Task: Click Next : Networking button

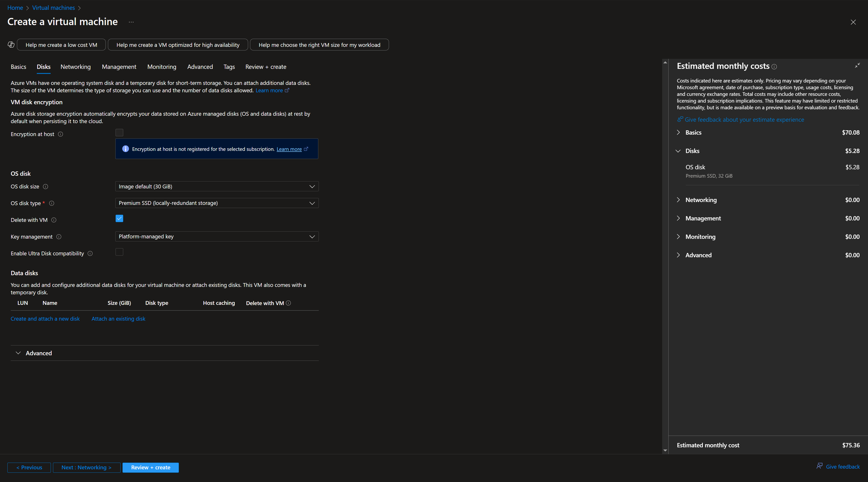Action: click(x=86, y=467)
